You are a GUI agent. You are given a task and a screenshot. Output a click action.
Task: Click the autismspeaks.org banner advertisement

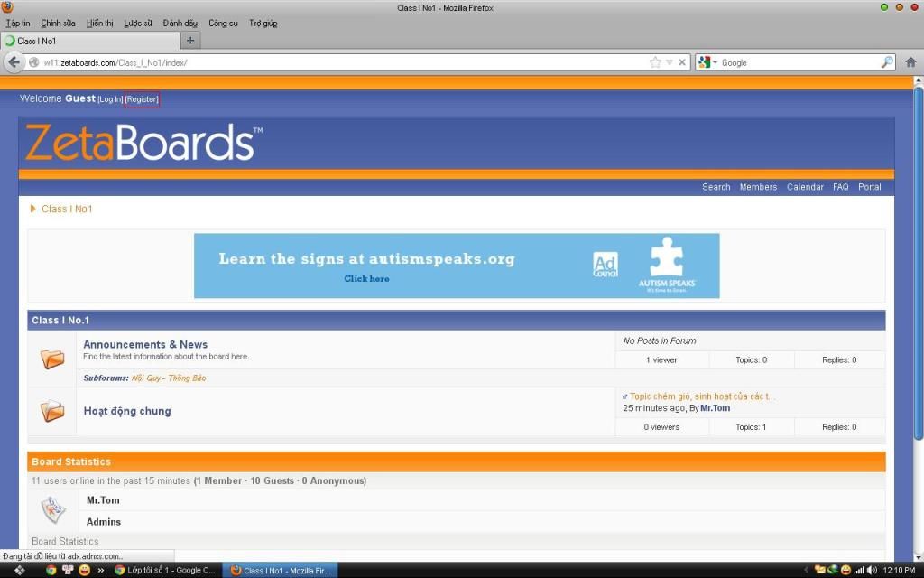[x=457, y=266]
